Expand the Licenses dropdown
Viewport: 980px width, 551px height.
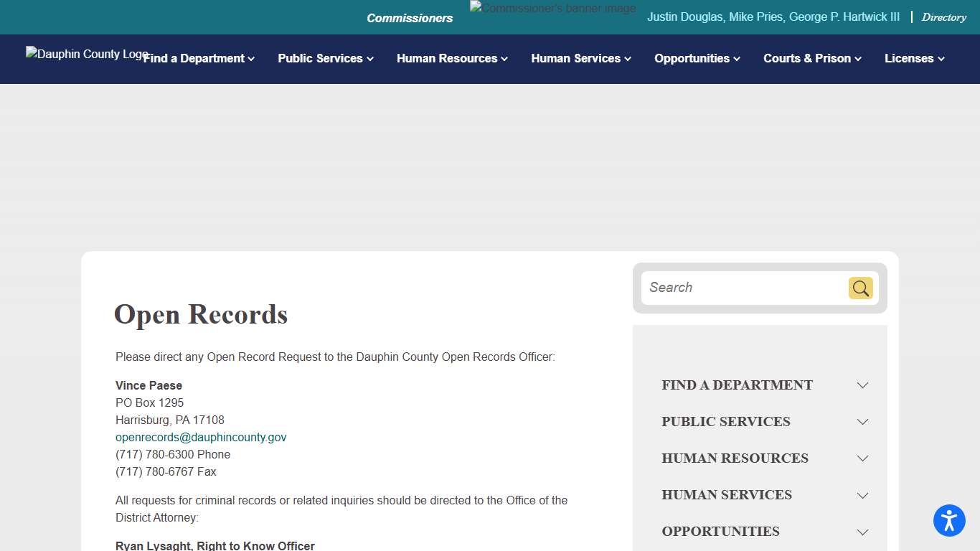click(x=913, y=59)
